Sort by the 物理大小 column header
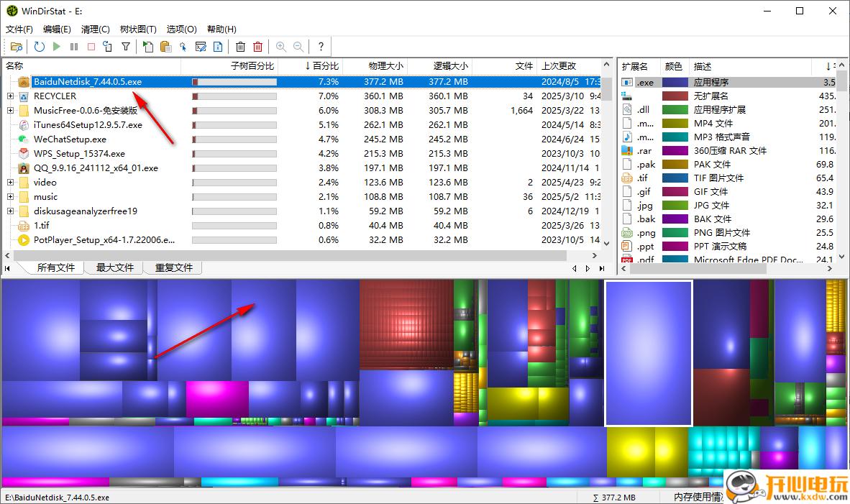 [385, 66]
